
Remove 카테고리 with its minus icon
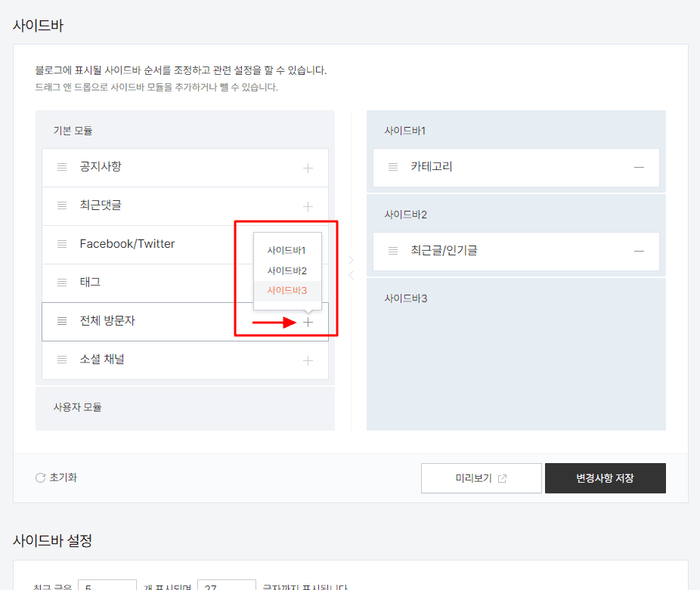click(639, 168)
